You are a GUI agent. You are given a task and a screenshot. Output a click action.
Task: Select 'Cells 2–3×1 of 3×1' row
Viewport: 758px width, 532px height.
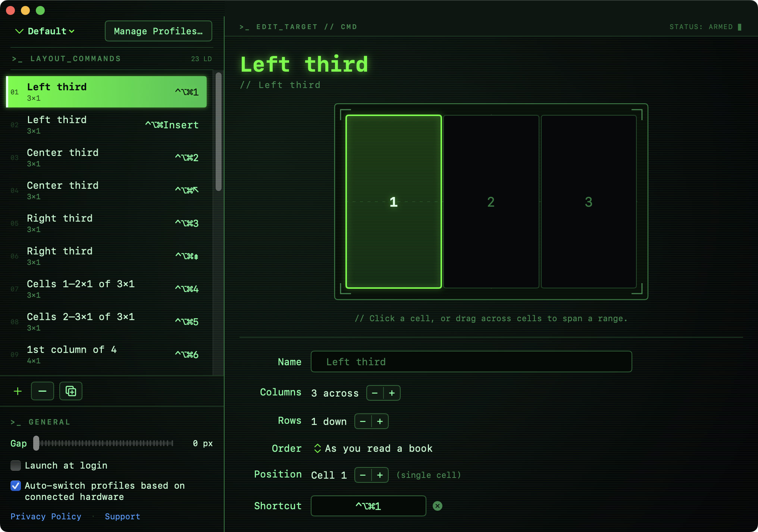(x=107, y=322)
